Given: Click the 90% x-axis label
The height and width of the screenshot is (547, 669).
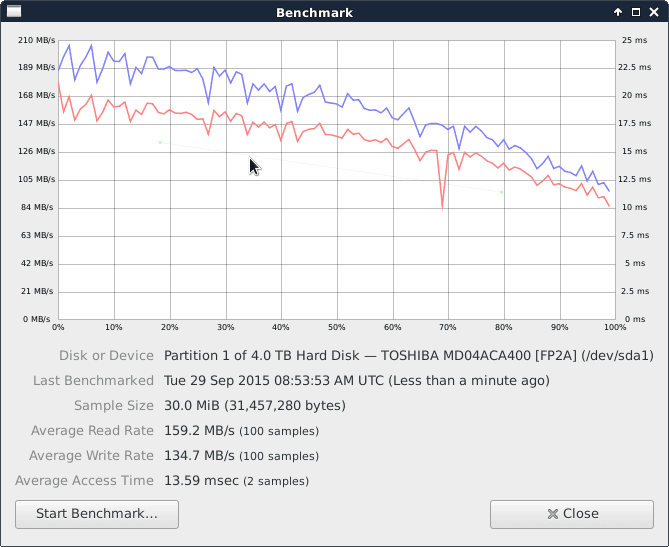Looking at the screenshot, I should [560, 327].
